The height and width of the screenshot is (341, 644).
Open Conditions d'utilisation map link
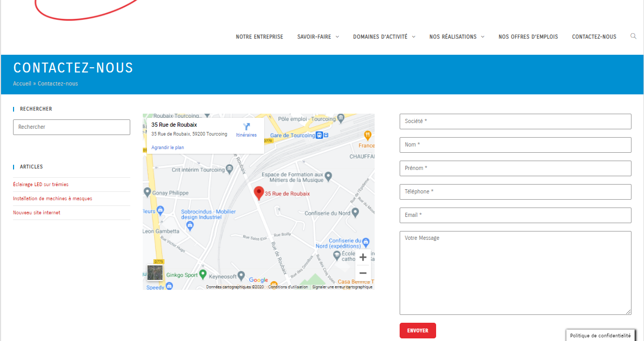pos(288,287)
